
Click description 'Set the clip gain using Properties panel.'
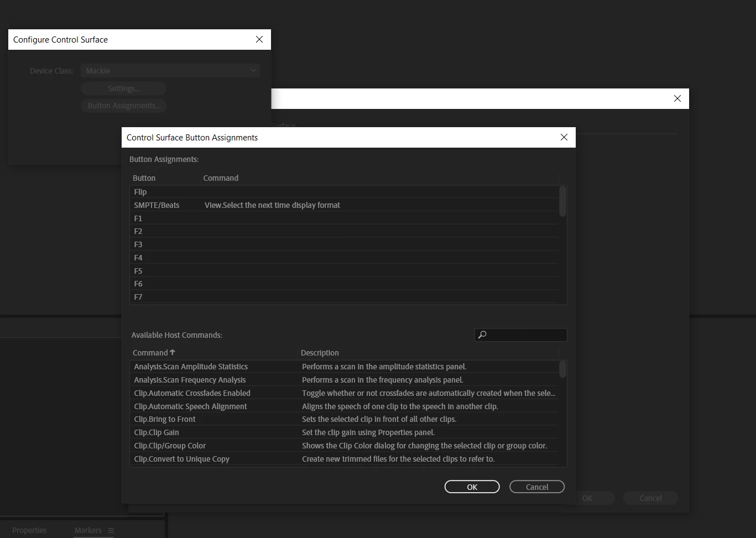pyautogui.click(x=368, y=432)
